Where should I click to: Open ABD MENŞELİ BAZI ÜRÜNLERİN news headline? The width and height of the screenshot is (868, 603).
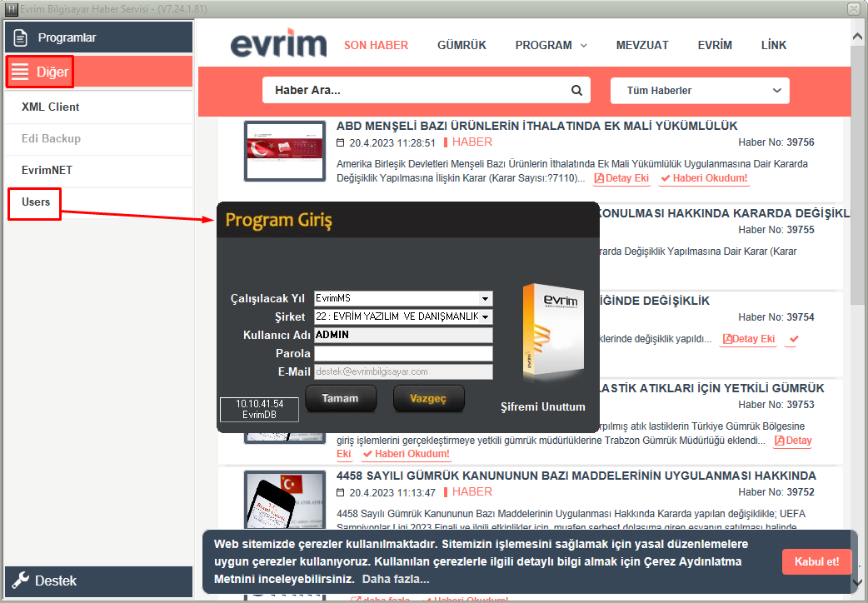[x=537, y=126]
